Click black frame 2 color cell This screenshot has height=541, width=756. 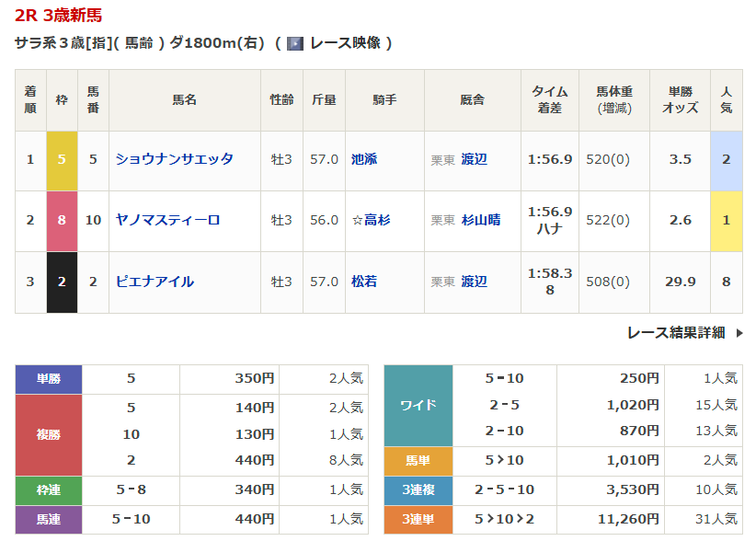(x=62, y=282)
